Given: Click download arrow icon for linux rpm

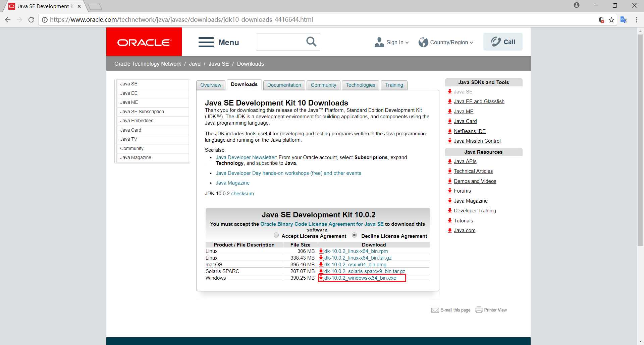Looking at the screenshot, I should pos(321,251).
